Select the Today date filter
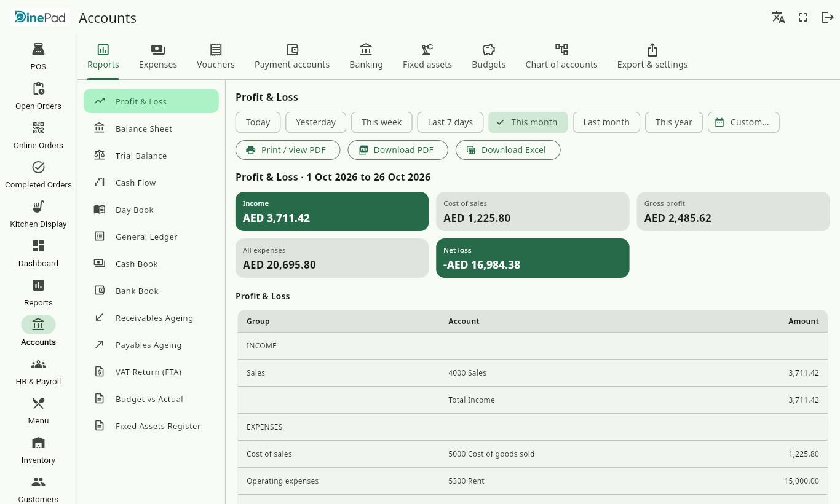The image size is (840, 504). pos(258,122)
